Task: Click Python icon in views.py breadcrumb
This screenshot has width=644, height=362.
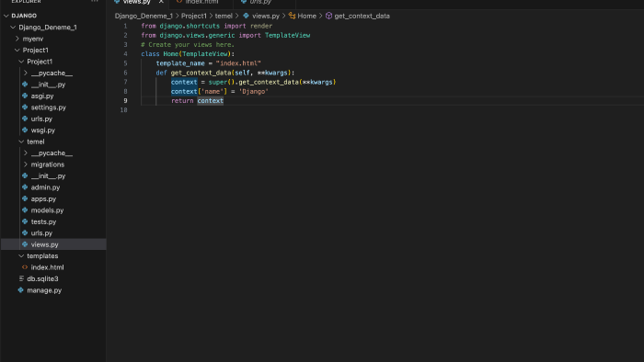Action: click(x=246, y=16)
